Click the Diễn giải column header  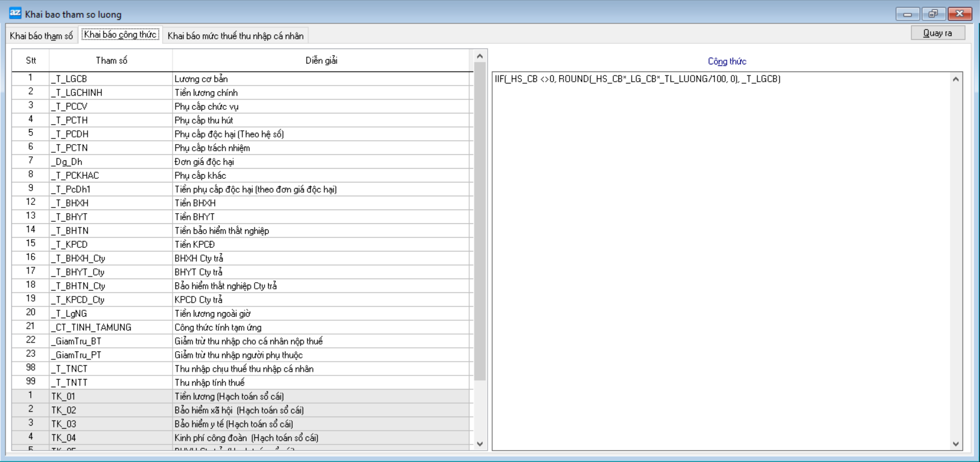[x=321, y=60]
